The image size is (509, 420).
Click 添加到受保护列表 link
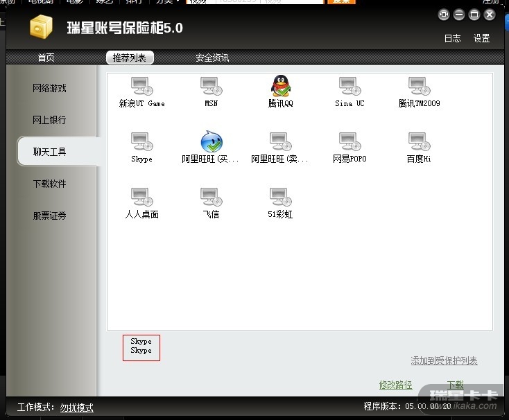[444, 360]
